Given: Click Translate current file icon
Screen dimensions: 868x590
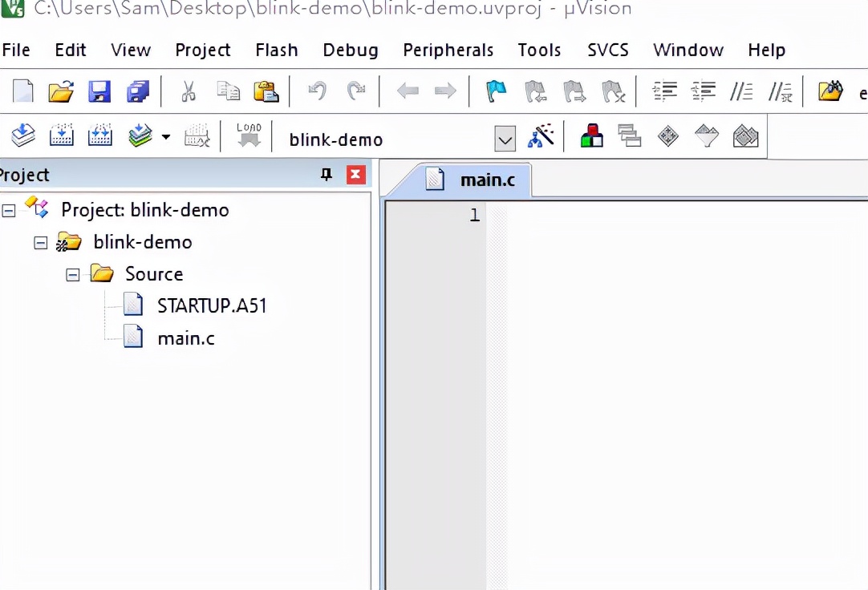Looking at the screenshot, I should [x=22, y=135].
